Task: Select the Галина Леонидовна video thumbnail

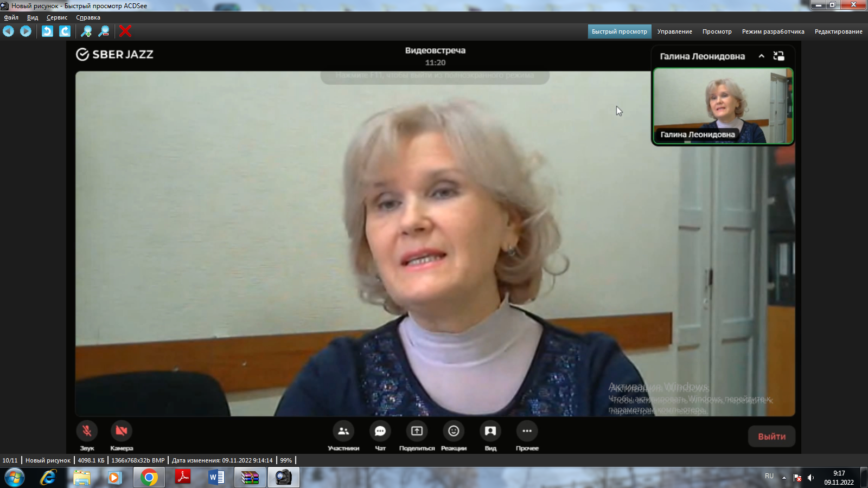Action: (x=723, y=106)
